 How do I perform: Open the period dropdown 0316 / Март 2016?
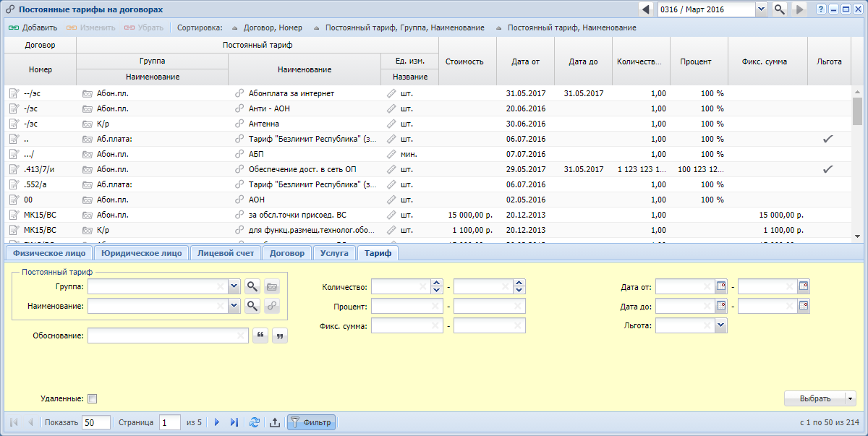pos(761,9)
